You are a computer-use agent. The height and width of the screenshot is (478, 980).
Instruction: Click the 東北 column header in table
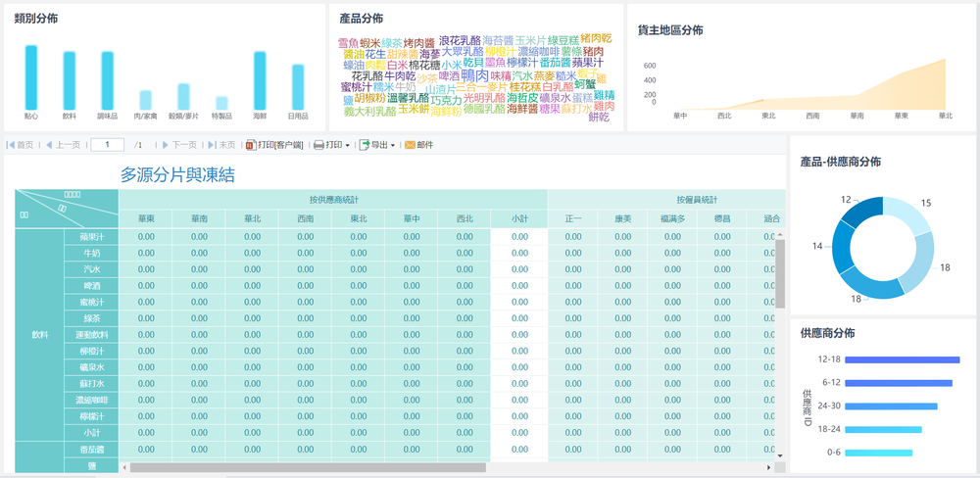point(359,219)
